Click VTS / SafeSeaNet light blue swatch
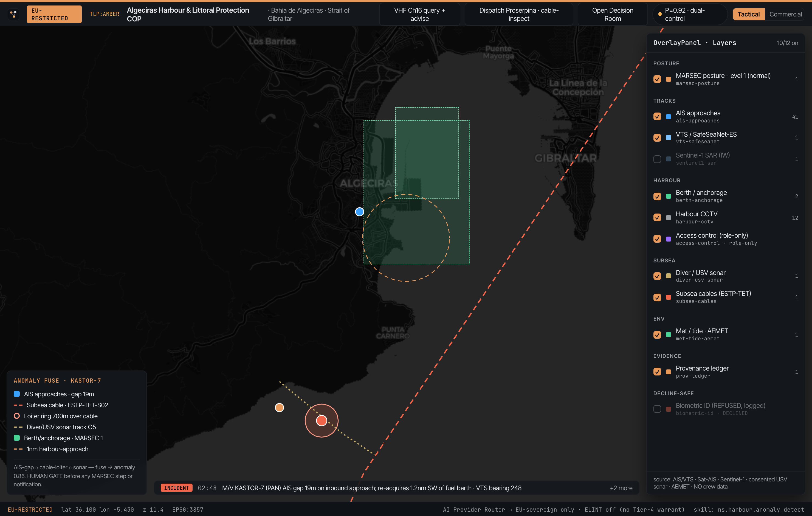The width and height of the screenshot is (812, 516). pyautogui.click(x=668, y=138)
